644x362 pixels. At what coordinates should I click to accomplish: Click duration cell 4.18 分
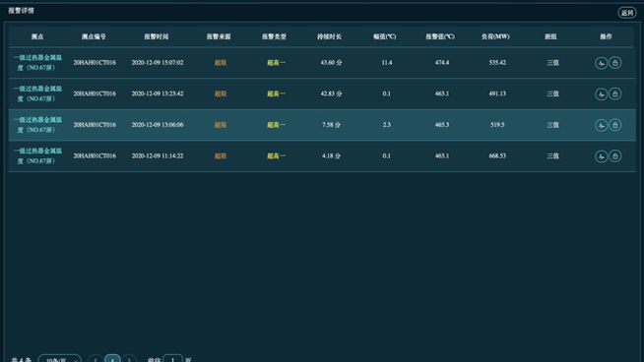[x=331, y=156]
